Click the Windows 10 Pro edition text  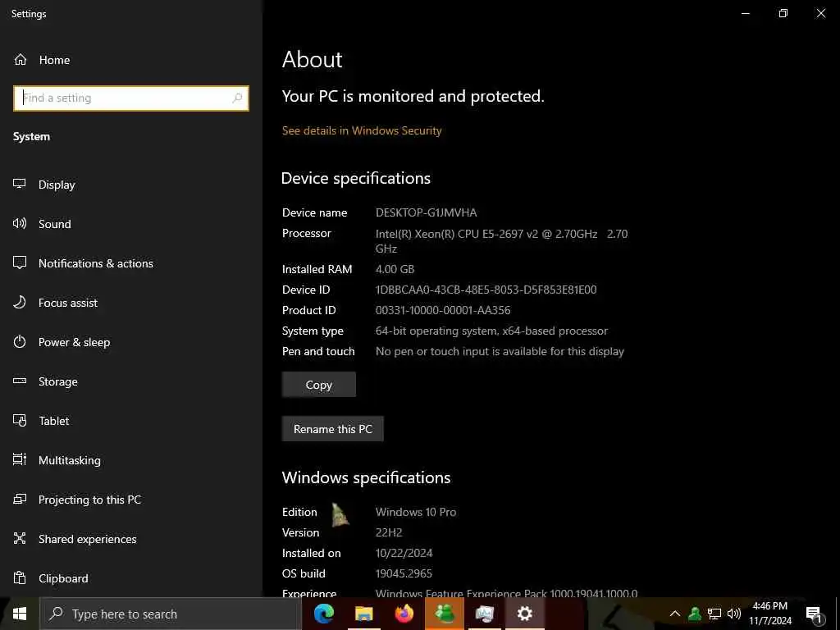(416, 512)
